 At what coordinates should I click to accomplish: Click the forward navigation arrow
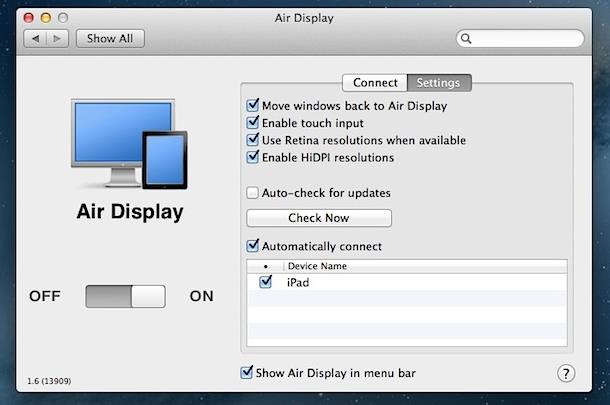point(57,39)
